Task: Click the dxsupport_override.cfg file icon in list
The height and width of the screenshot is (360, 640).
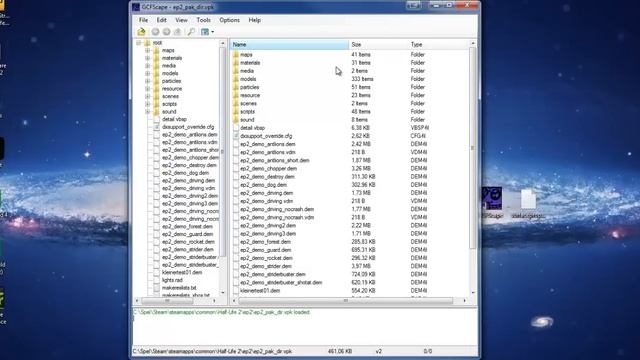Action: pyautogui.click(x=236, y=136)
